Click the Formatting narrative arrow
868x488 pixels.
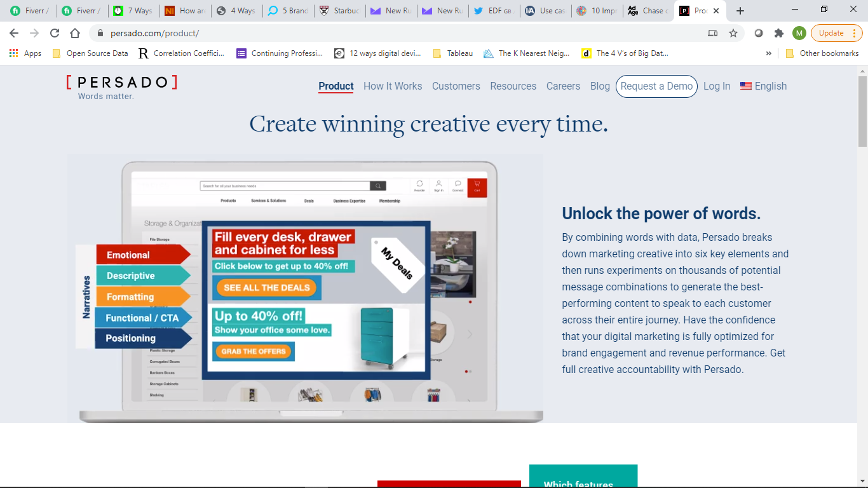(x=143, y=297)
